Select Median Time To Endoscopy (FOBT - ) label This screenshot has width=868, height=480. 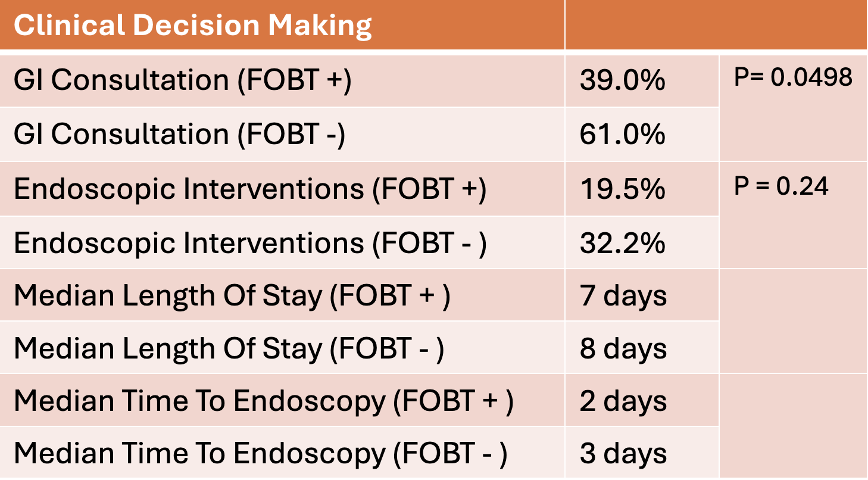(x=282, y=453)
